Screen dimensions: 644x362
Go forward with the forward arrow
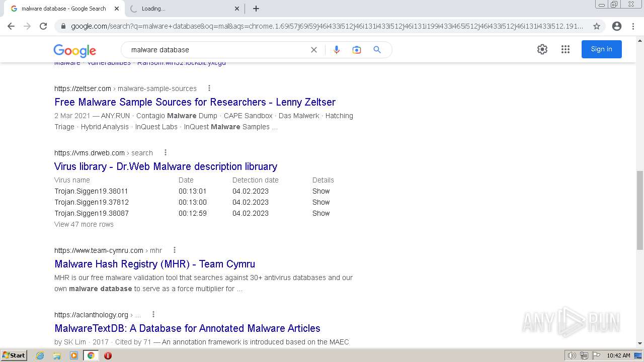point(27,26)
